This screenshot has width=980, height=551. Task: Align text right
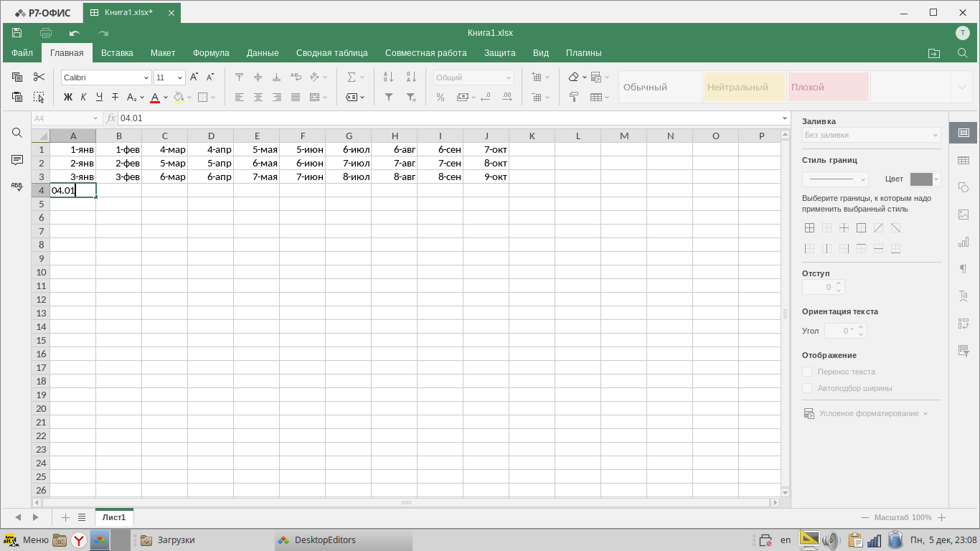pos(277,97)
